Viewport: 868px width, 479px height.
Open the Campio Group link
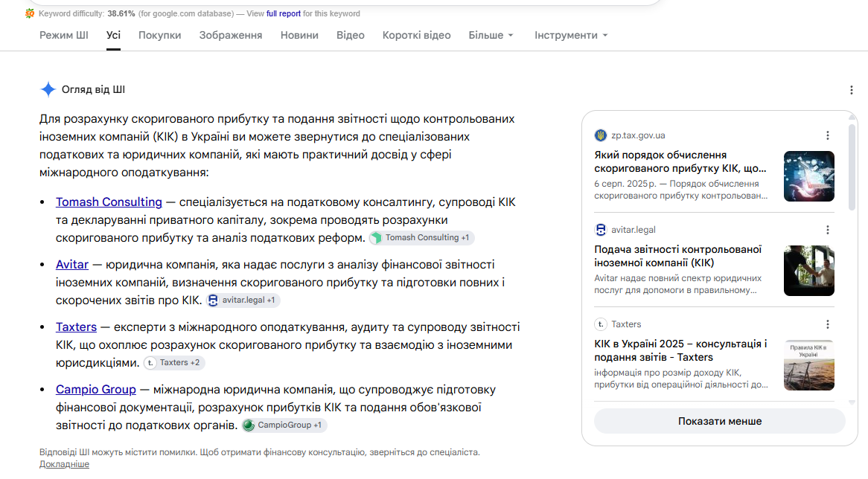coord(96,390)
